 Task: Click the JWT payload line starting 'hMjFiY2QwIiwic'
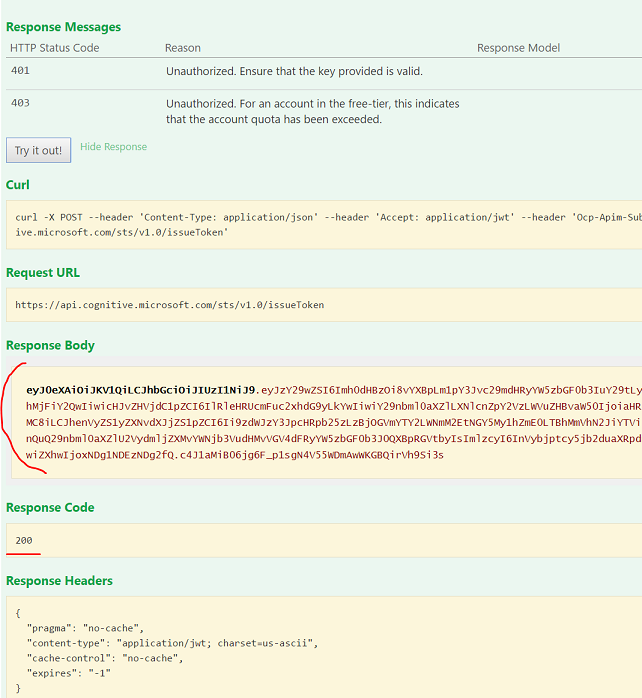tap(333, 406)
